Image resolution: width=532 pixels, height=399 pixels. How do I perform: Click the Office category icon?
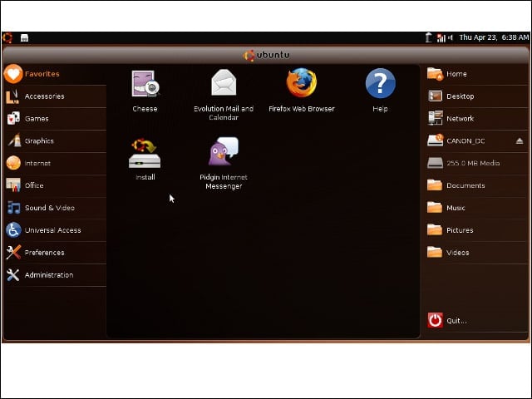pyautogui.click(x=13, y=185)
